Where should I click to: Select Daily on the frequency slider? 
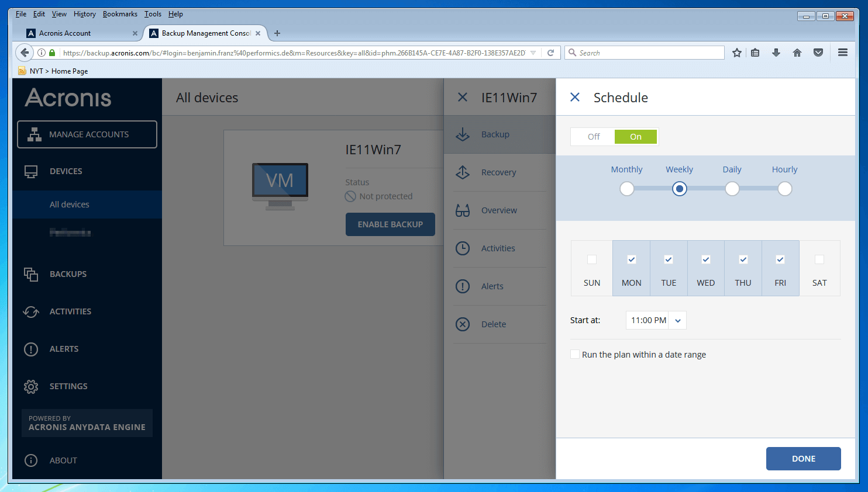pos(732,189)
